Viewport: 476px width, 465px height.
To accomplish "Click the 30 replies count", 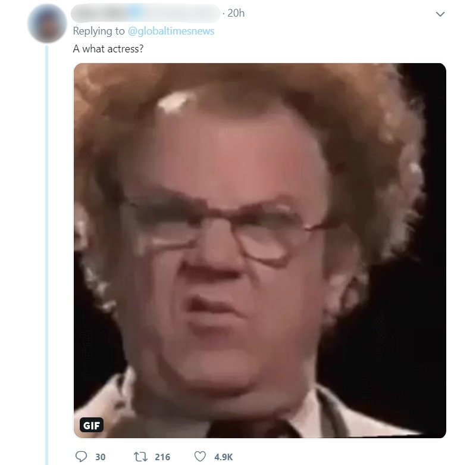I will click(100, 457).
